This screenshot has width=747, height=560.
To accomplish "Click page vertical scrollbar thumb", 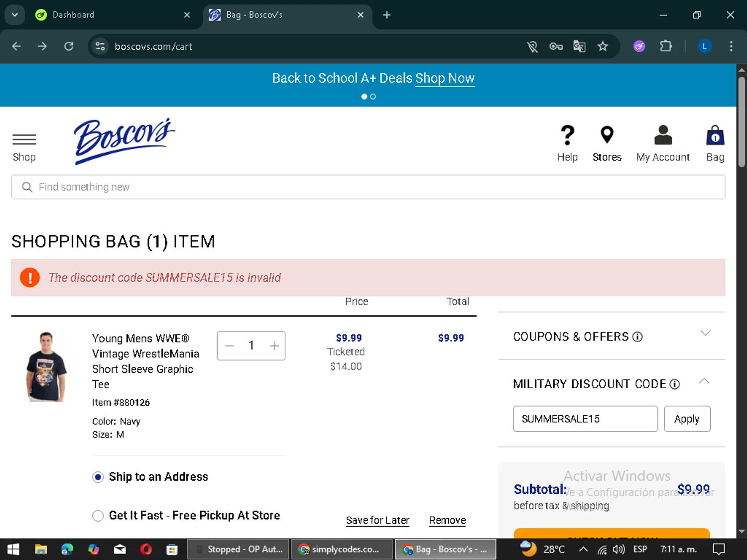I will [742, 122].
